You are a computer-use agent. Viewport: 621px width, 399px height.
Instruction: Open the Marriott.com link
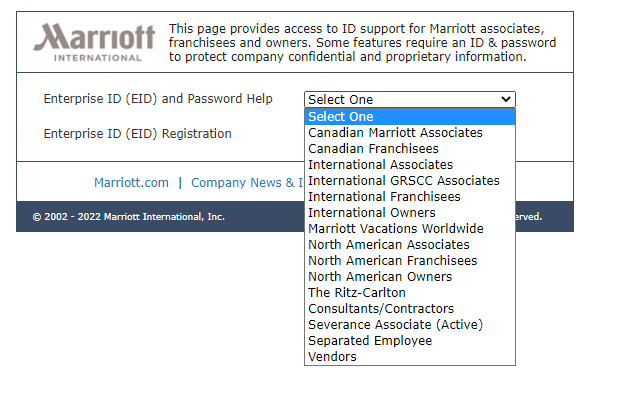coord(131,183)
